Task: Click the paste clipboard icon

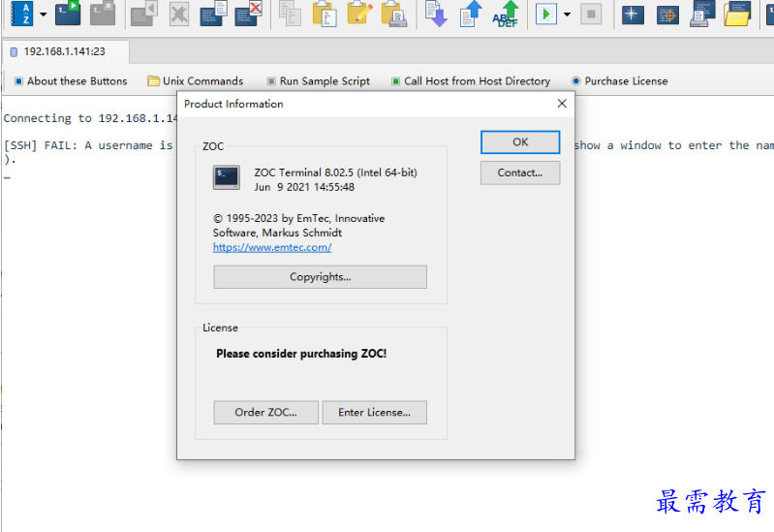Action: click(325, 14)
